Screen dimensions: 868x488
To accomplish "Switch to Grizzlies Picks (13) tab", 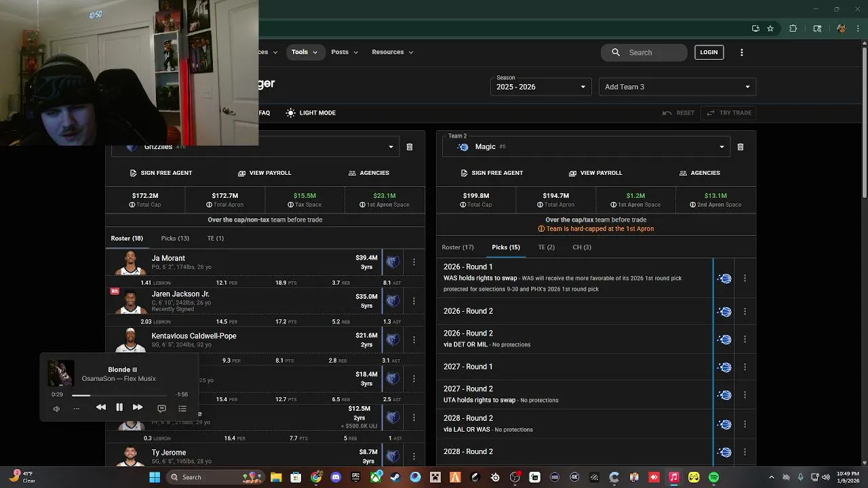I will click(x=175, y=239).
